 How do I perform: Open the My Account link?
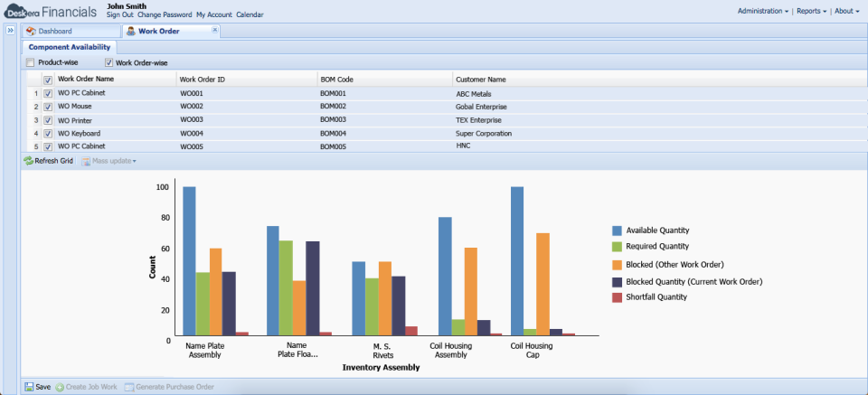pyautogui.click(x=214, y=15)
